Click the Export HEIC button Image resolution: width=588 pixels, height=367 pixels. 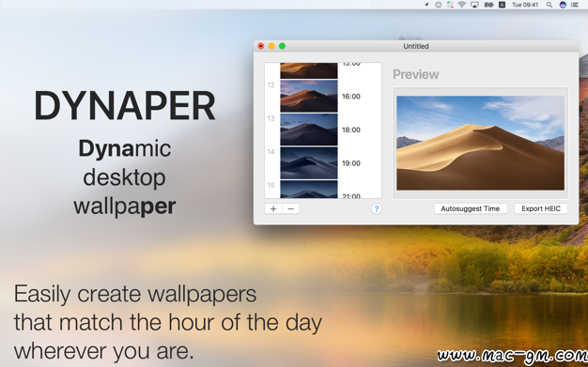click(x=541, y=208)
